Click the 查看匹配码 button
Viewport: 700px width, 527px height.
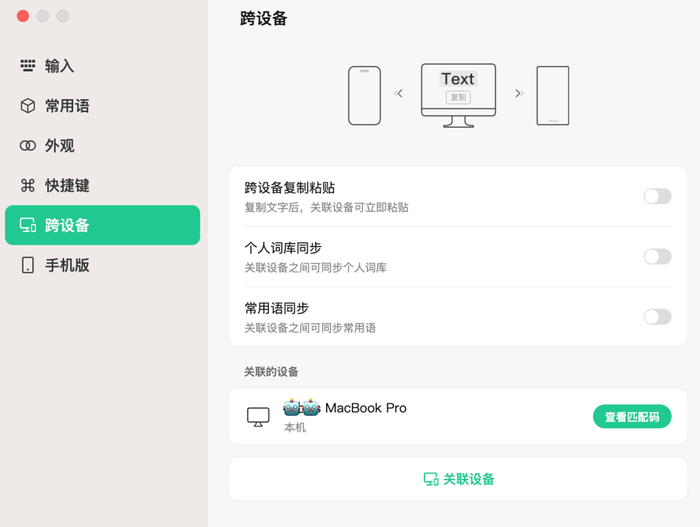click(632, 417)
